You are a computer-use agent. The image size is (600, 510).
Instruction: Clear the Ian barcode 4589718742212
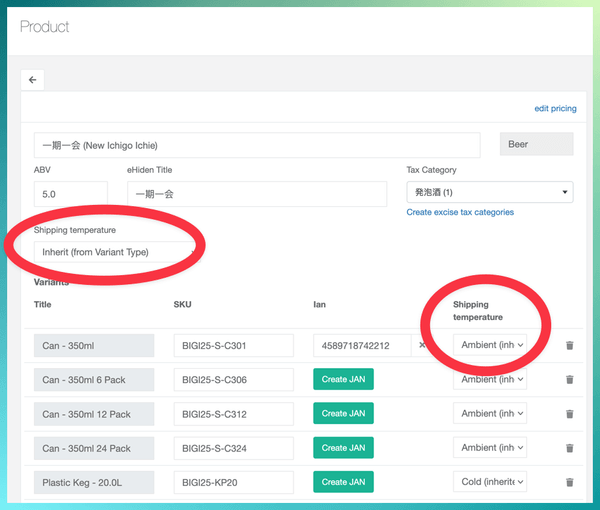click(x=422, y=346)
